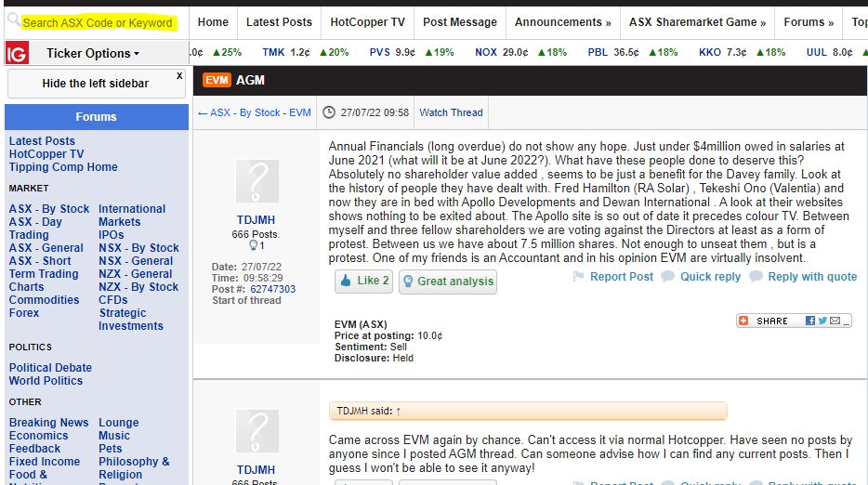868x485 pixels.
Task: Open TDJMH username in first post
Action: 256,220
